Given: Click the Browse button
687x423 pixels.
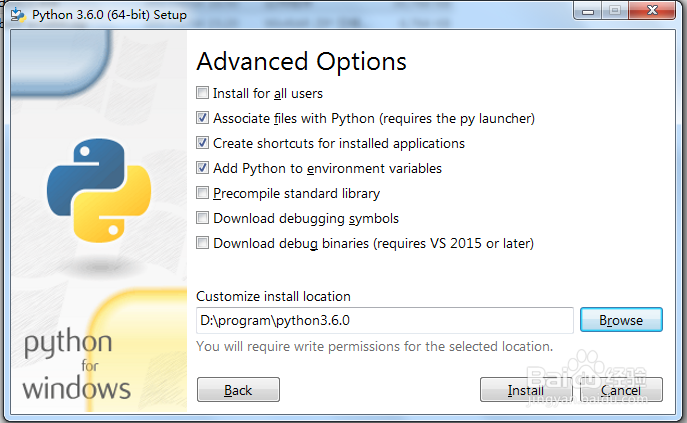Looking at the screenshot, I should pyautogui.click(x=621, y=320).
